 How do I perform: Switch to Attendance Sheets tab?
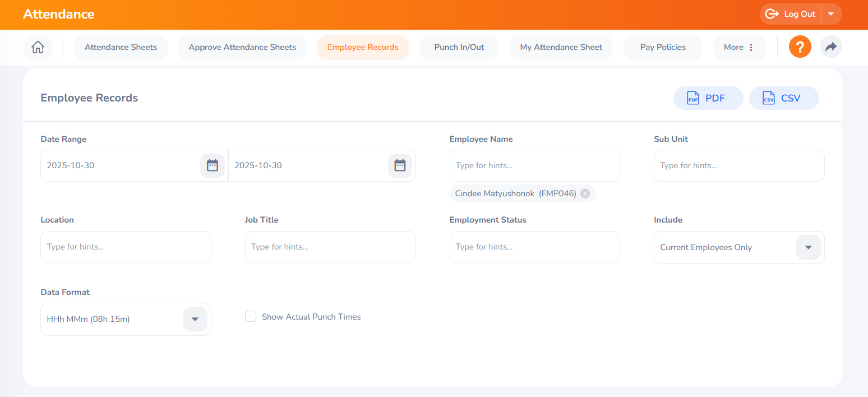coord(121,47)
